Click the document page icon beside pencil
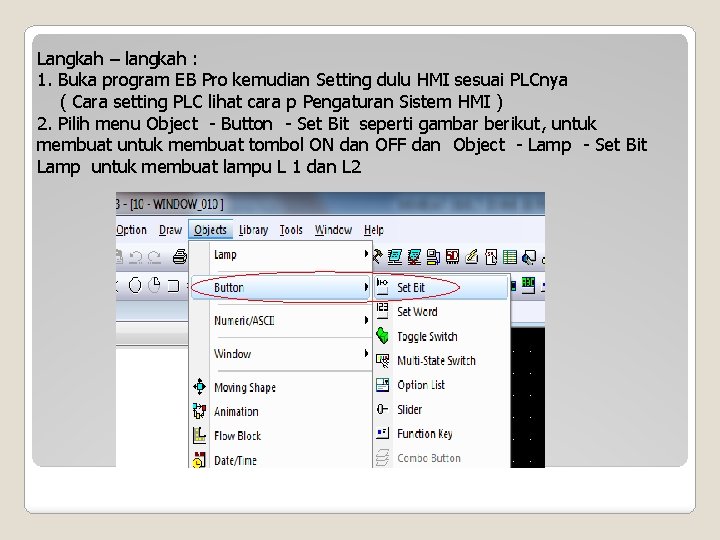Screen dimensions: 720x540 tap(491, 257)
